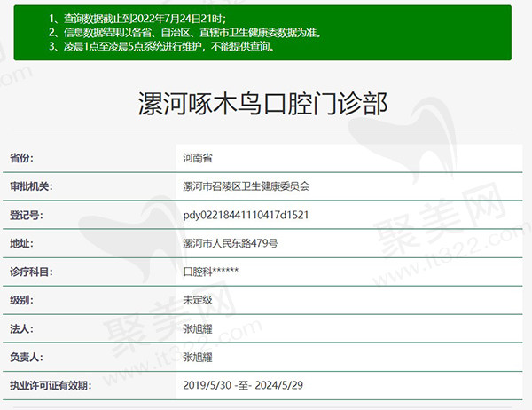Select 张旭耀 in the 负责人 row
The image size is (532, 410).
[198, 358]
